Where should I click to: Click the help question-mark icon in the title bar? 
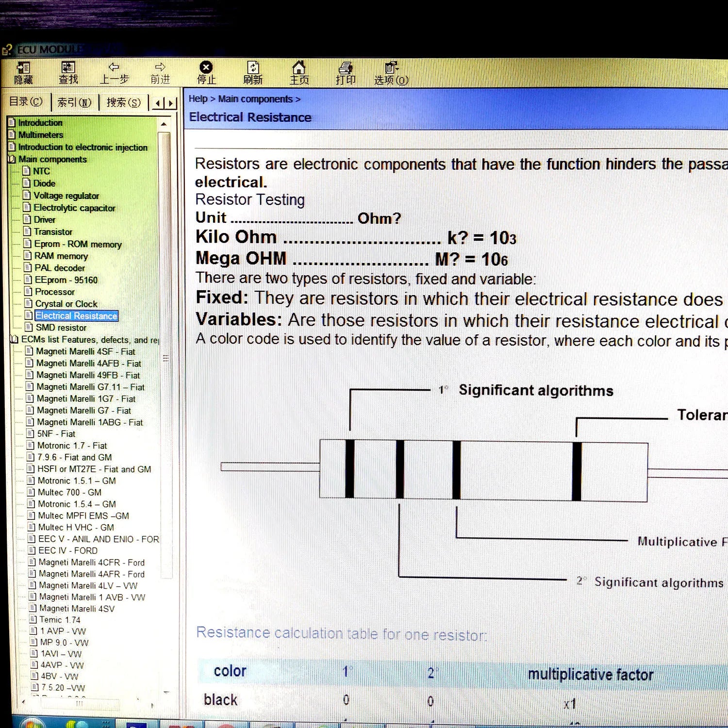point(6,49)
